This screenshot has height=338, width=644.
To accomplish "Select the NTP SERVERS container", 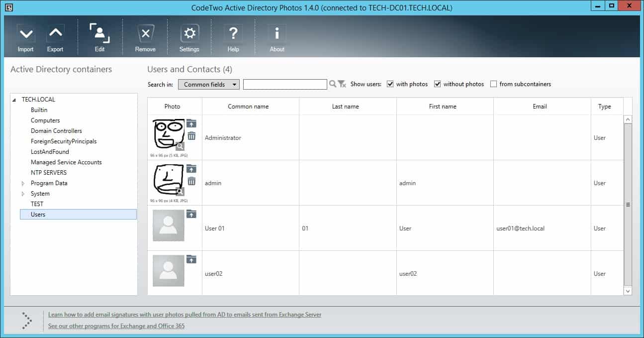I will coord(49,173).
